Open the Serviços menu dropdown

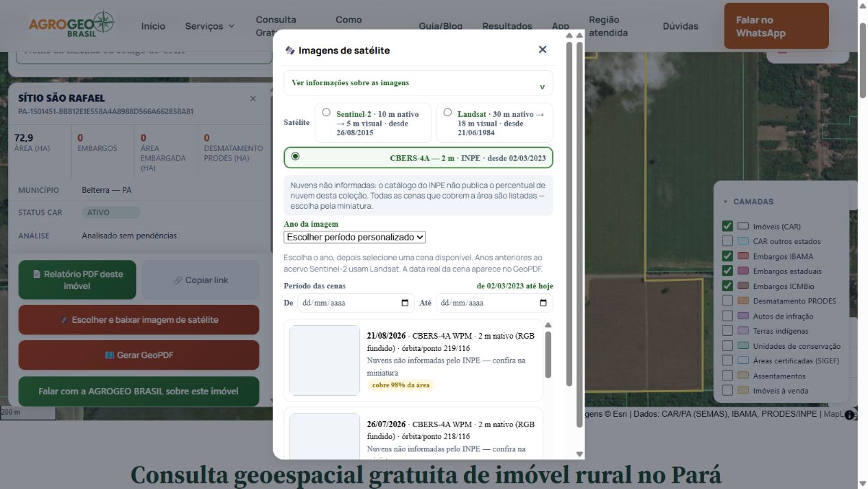coord(209,26)
